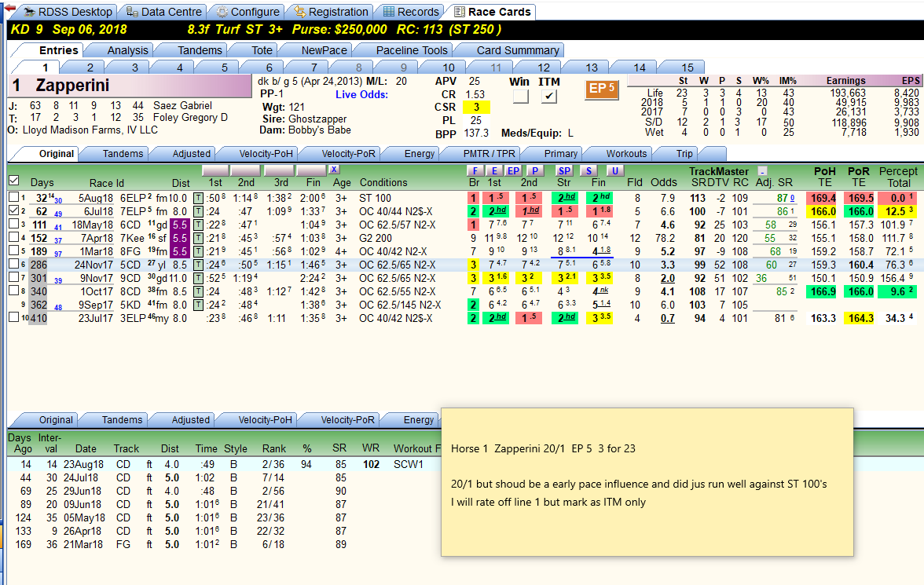The image size is (924, 585).
Task: Toggle the select-all checkbox beside Days header
Action: click(14, 181)
